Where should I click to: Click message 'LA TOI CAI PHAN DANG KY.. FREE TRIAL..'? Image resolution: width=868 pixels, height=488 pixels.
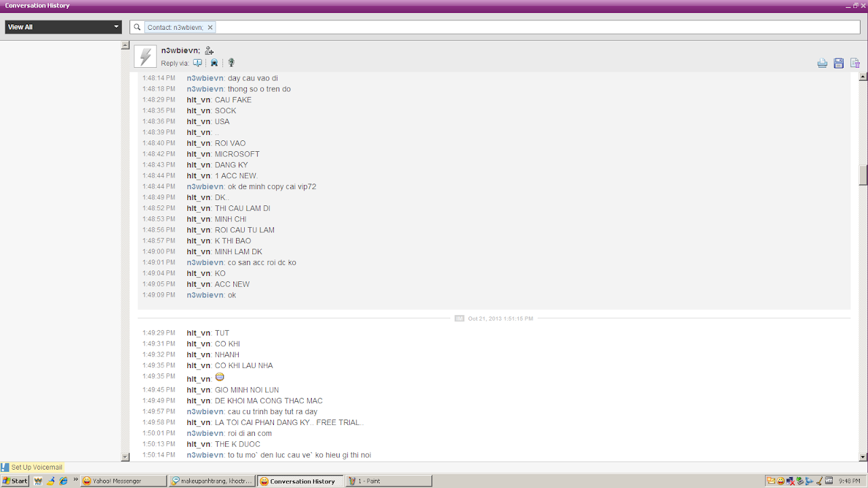(x=290, y=422)
